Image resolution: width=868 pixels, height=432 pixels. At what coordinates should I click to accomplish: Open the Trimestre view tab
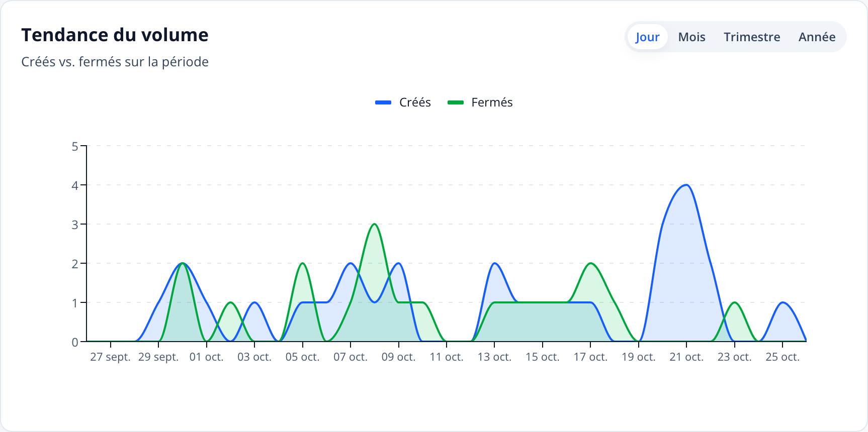[752, 37]
